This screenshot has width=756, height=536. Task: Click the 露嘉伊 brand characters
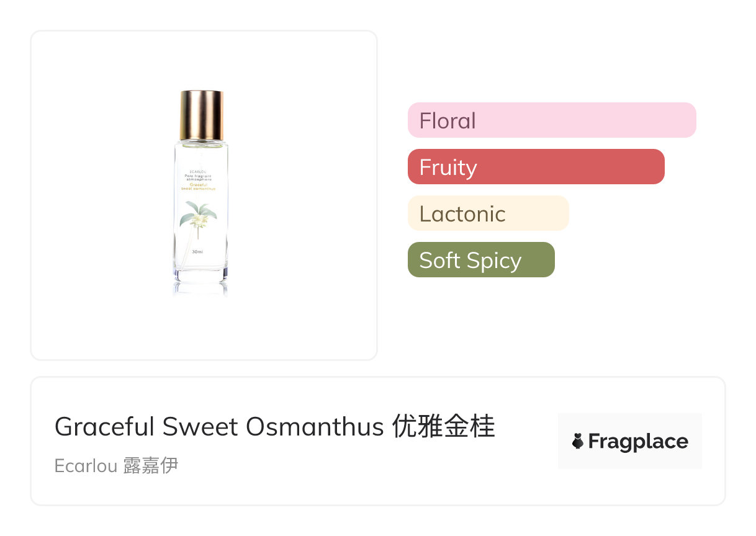(151, 465)
